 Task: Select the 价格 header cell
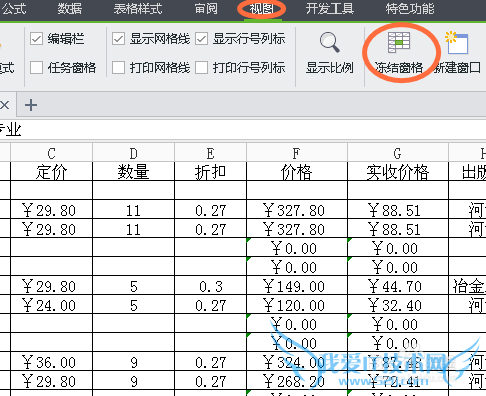[297, 172]
